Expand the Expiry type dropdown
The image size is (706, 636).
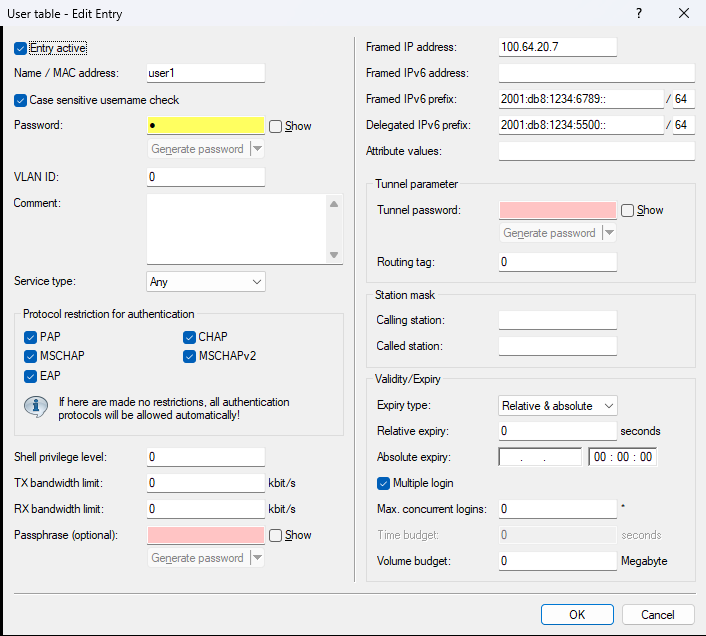pos(558,405)
